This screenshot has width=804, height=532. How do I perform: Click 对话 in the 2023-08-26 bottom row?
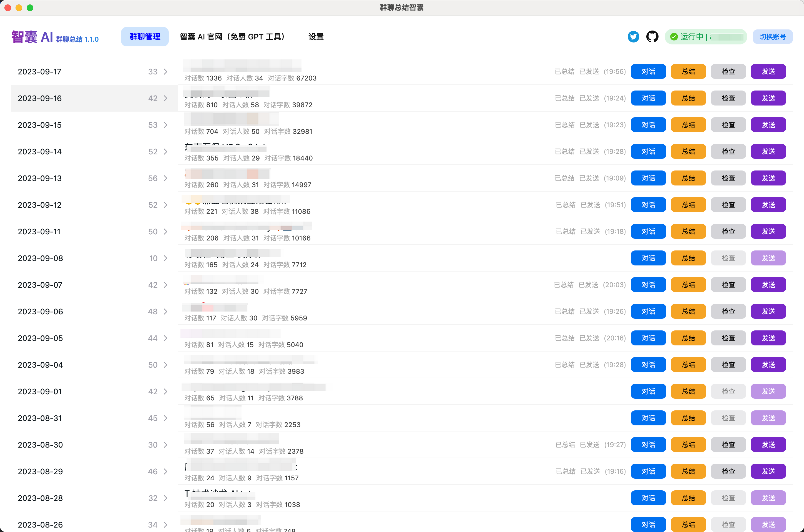point(648,525)
